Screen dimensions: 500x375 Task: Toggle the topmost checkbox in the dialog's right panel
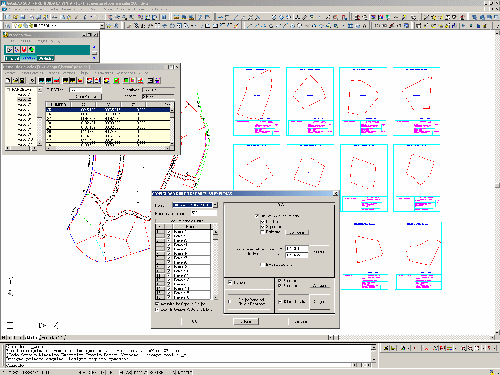coord(257,216)
